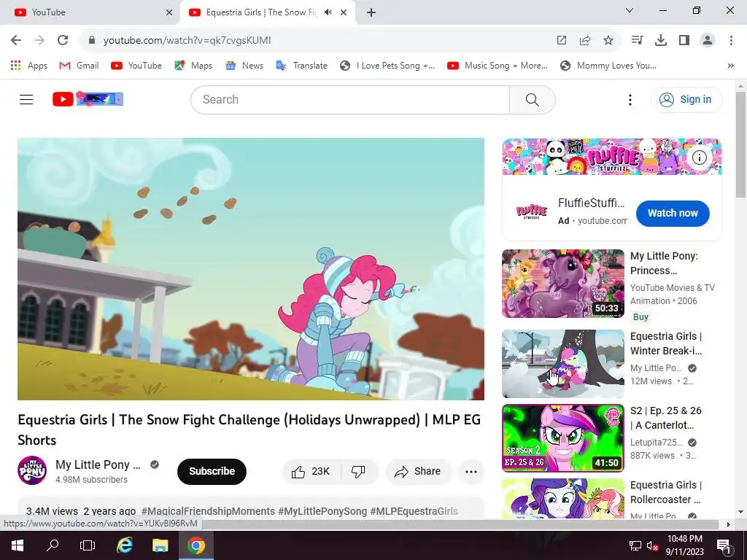Image resolution: width=747 pixels, height=560 pixels.
Task: Open Windows taskbar search
Action: point(53,545)
